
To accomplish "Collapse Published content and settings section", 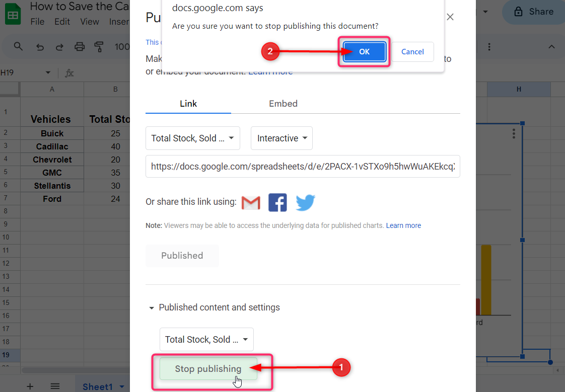I will (x=152, y=308).
